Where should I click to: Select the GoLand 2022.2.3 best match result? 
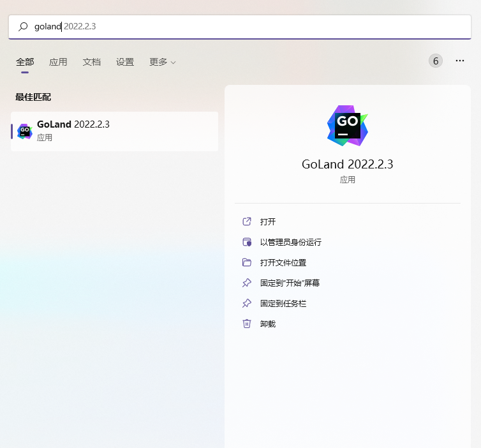pyautogui.click(x=114, y=131)
